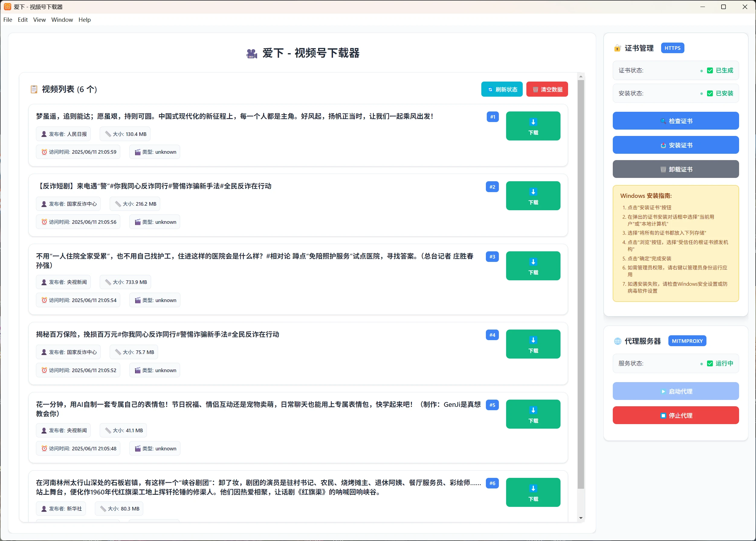Viewport: 756px width, 541px height.
Task: Open the Help menu
Action: (x=85, y=20)
